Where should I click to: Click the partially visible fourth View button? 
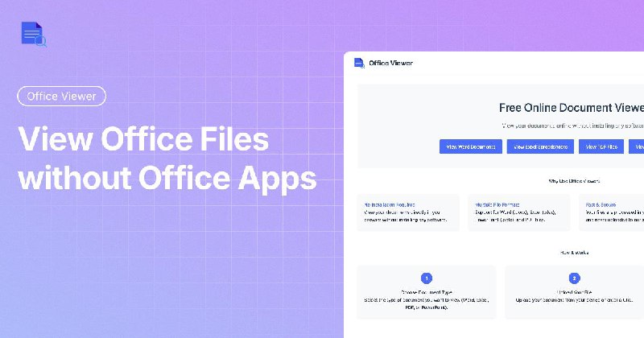point(638,146)
